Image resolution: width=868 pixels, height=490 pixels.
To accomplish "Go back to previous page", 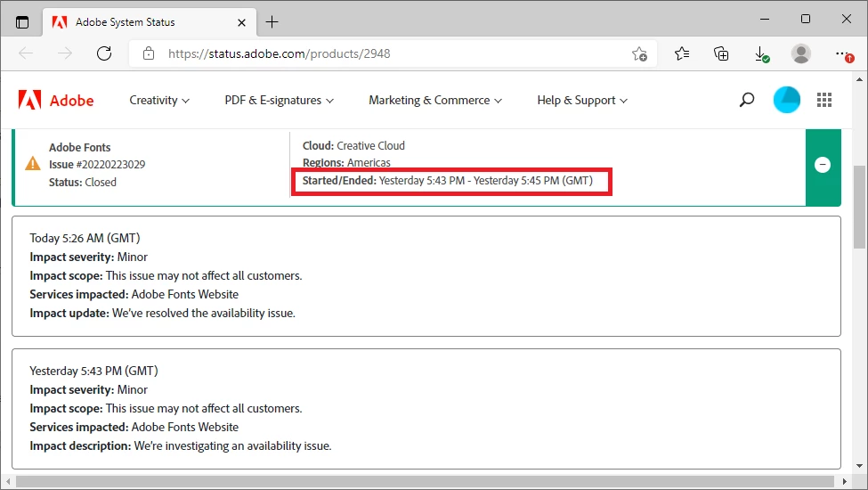I will [x=26, y=53].
